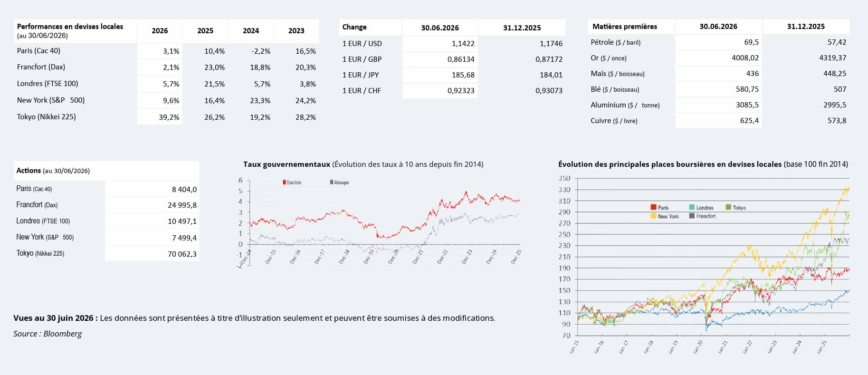Click the Change table header
This screenshot has width=868, height=375.
pos(354,27)
